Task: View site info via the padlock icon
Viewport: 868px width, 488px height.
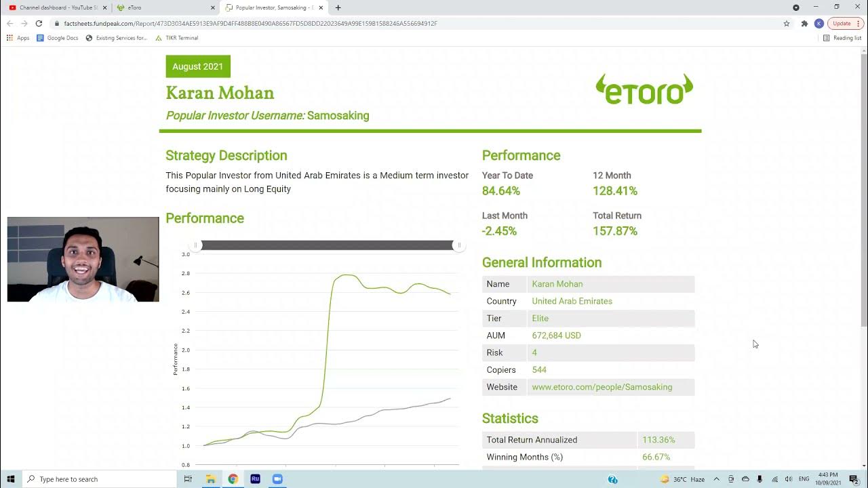Action: click(x=57, y=23)
